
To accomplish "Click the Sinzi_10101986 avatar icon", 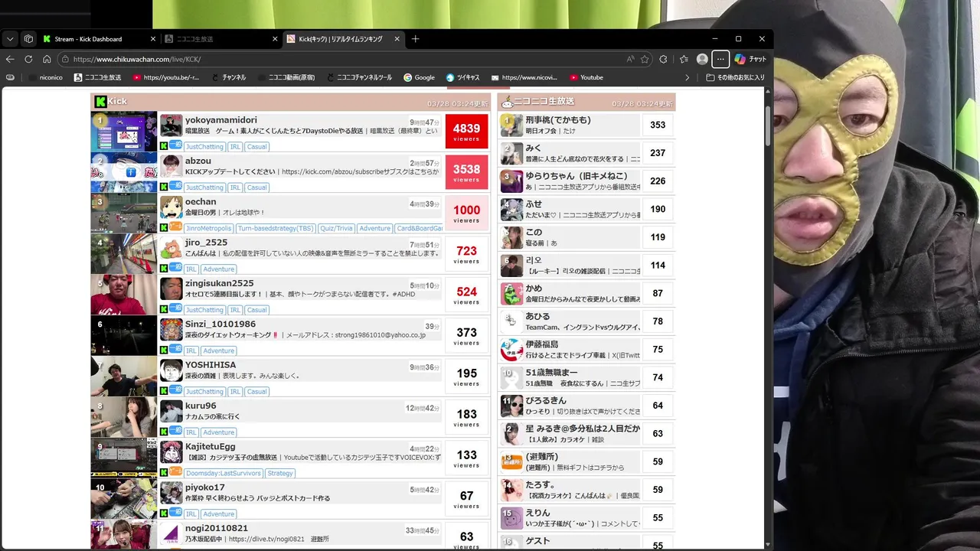I will click(x=171, y=330).
